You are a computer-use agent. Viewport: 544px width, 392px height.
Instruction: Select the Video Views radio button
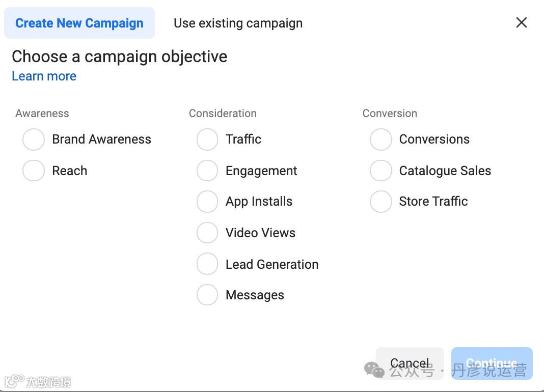tap(207, 233)
